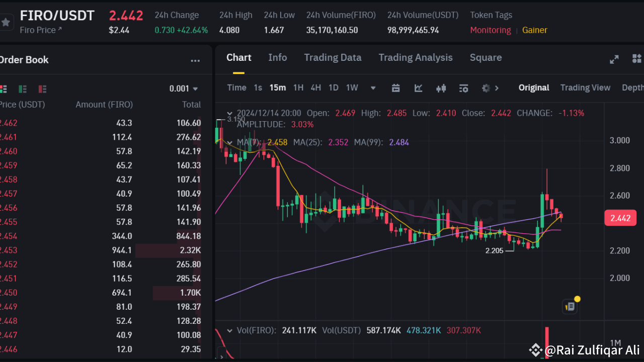Click the current price tag 2.442 on axis

620,218
